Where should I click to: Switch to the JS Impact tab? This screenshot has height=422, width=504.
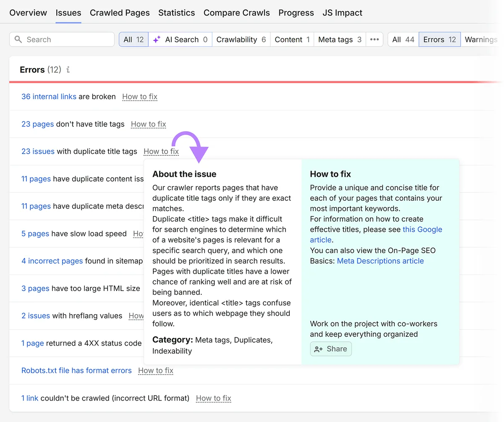coord(342,13)
